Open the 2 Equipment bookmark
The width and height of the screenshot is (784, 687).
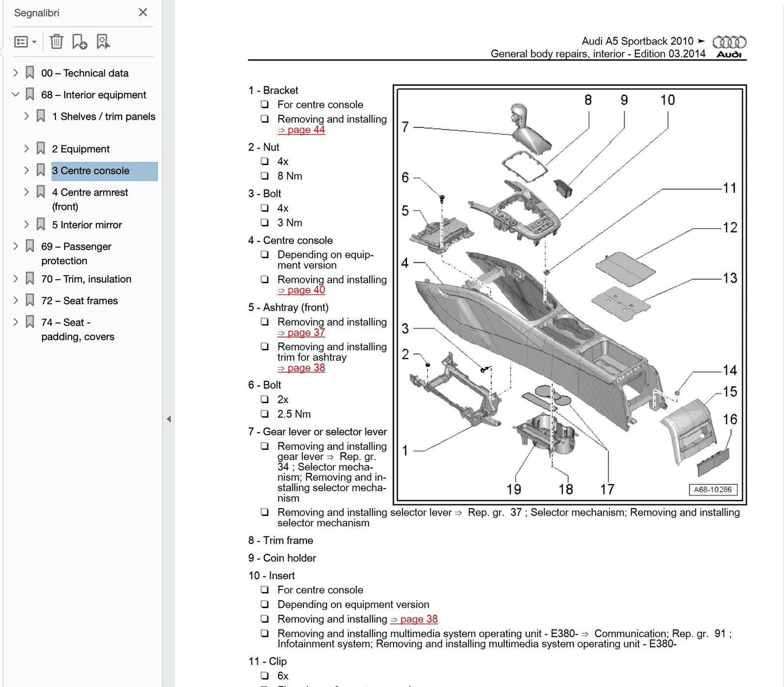pyautogui.click(x=80, y=149)
